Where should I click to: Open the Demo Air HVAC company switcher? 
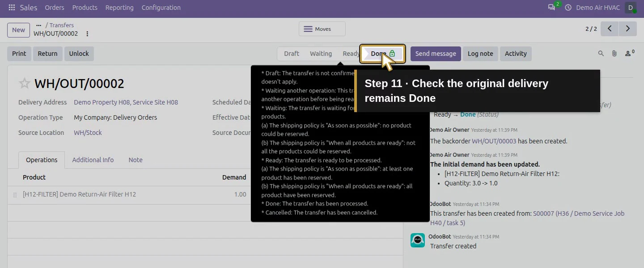[x=598, y=8]
